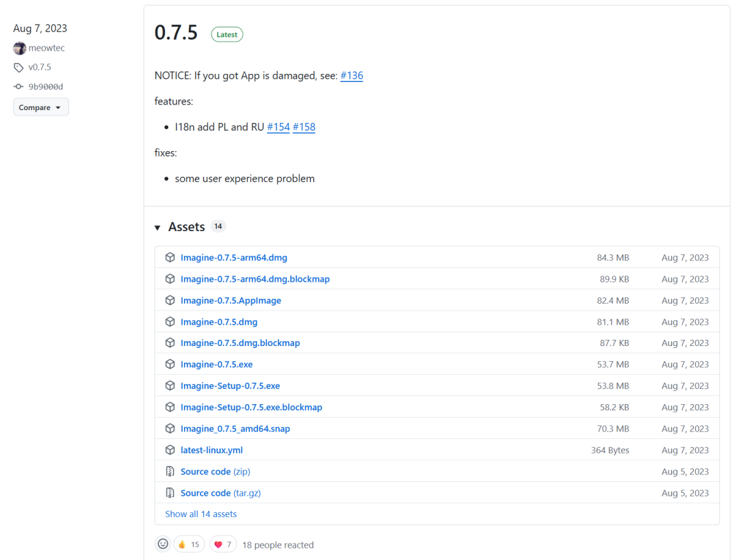The height and width of the screenshot is (560, 739).
Task: Click the tag icon beside v0.7.5
Action: tap(18, 68)
